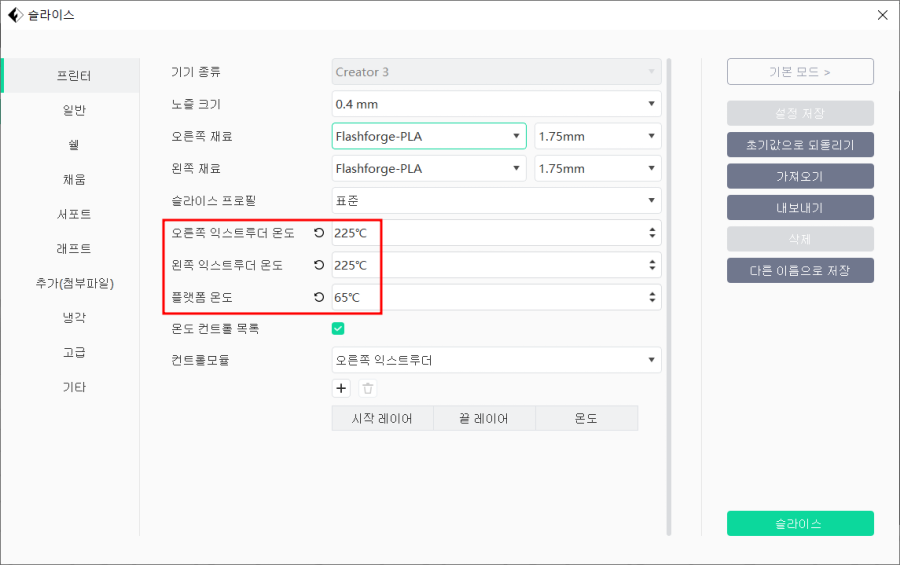Start slicing with green 슬라이스 button
This screenshot has height=565, width=900.
point(800,523)
